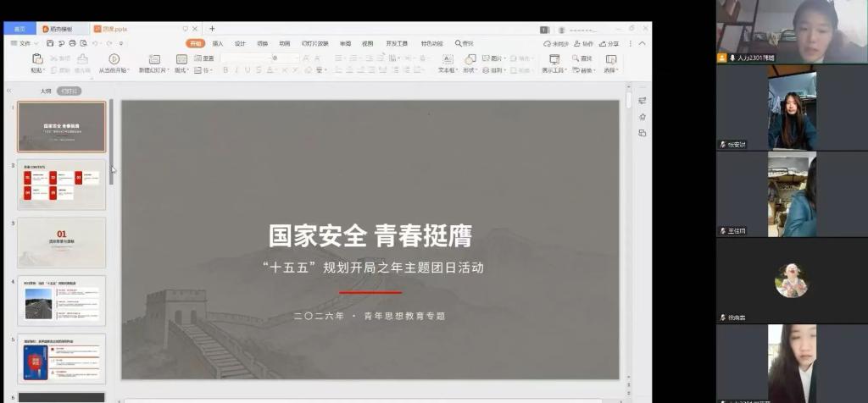
Task: Click the Text Box (文本框) icon
Action: [x=447, y=58]
